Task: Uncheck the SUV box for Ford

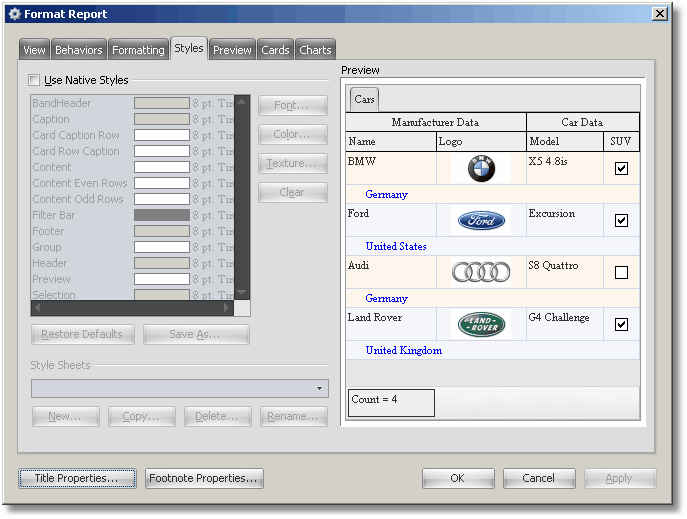Action: point(621,220)
